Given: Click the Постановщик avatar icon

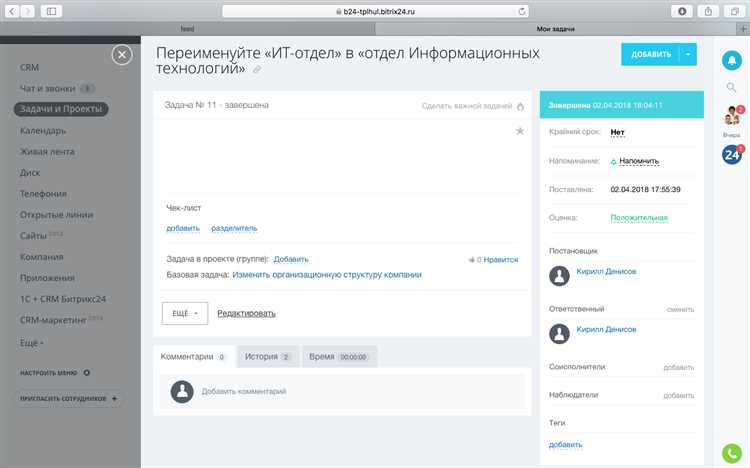Looking at the screenshot, I should click(559, 276).
